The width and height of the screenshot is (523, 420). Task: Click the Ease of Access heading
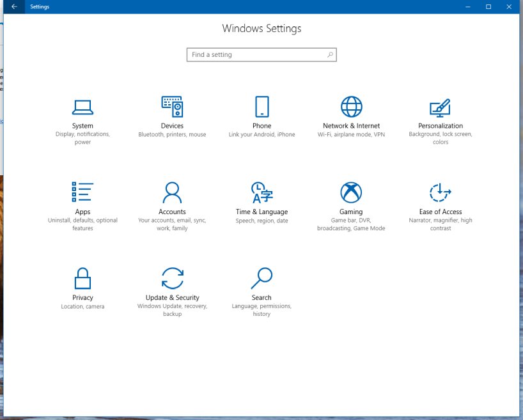point(441,212)
